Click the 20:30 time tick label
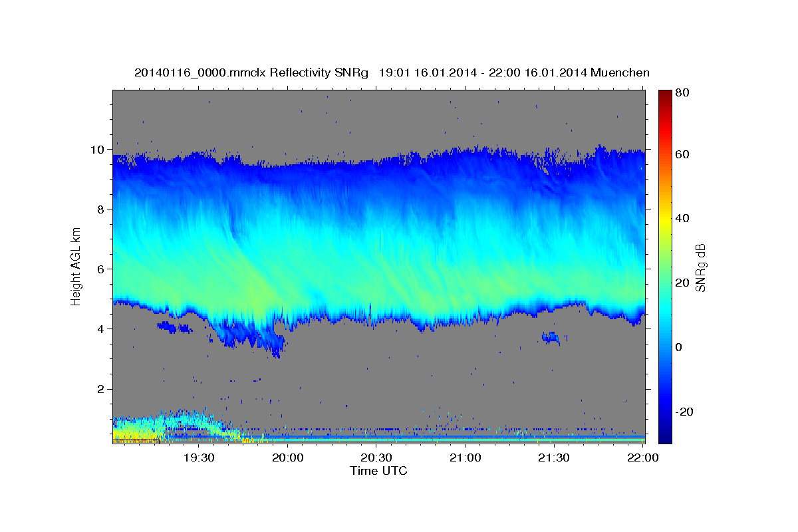Viewport: 798px width, 532px height. pyautogui.click(x=376, y=458)
